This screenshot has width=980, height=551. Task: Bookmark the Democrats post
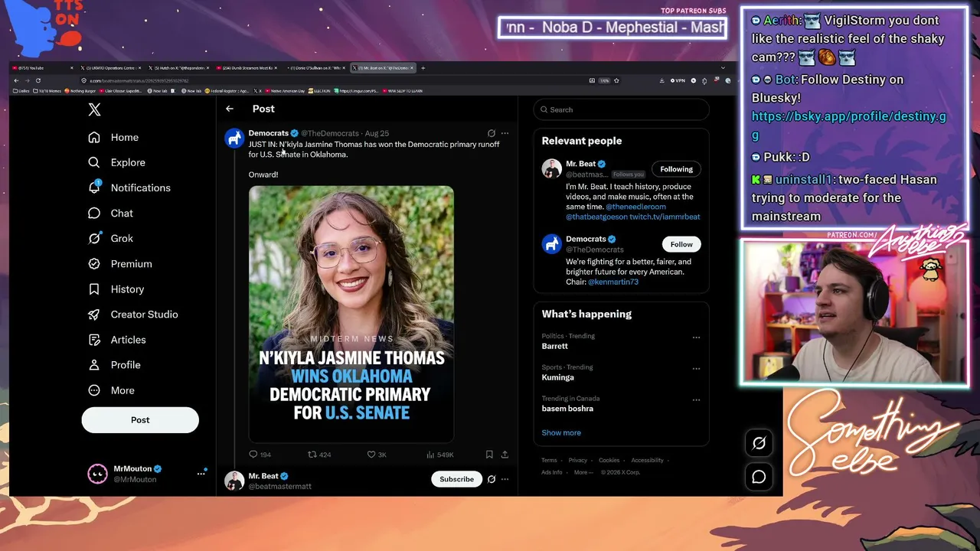click(489, 455)
